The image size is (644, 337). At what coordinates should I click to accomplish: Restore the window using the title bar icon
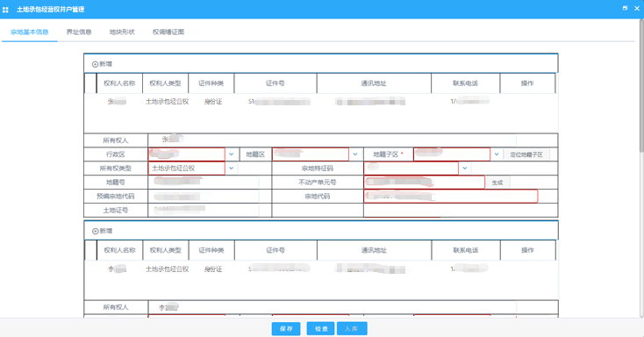tap(625, 8)
